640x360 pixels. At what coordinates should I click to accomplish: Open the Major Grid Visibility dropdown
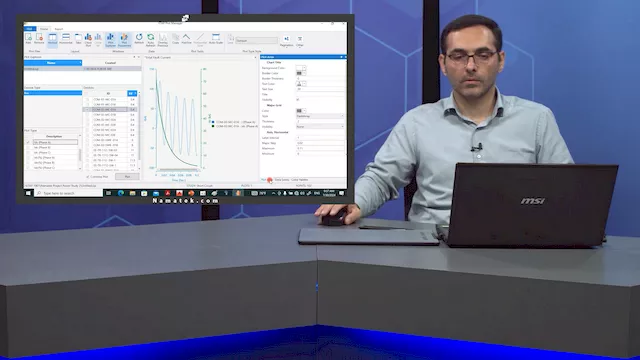click(x=320, y=127)
